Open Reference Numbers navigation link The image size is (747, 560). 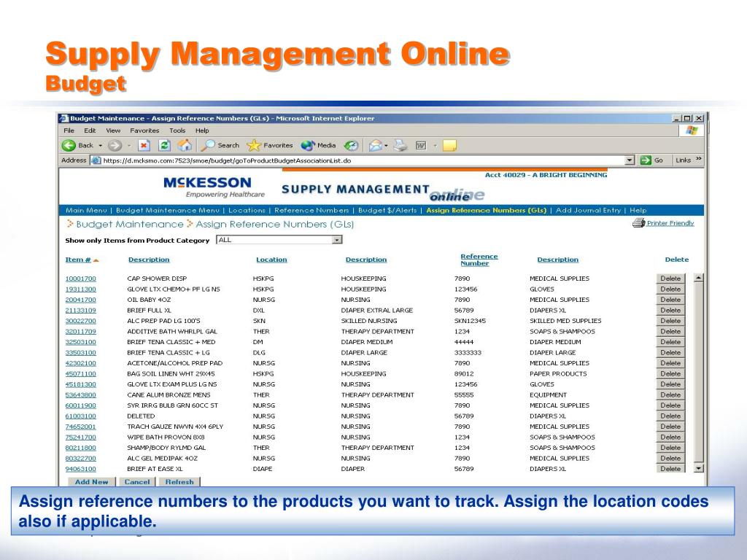(x=311, y=211)
